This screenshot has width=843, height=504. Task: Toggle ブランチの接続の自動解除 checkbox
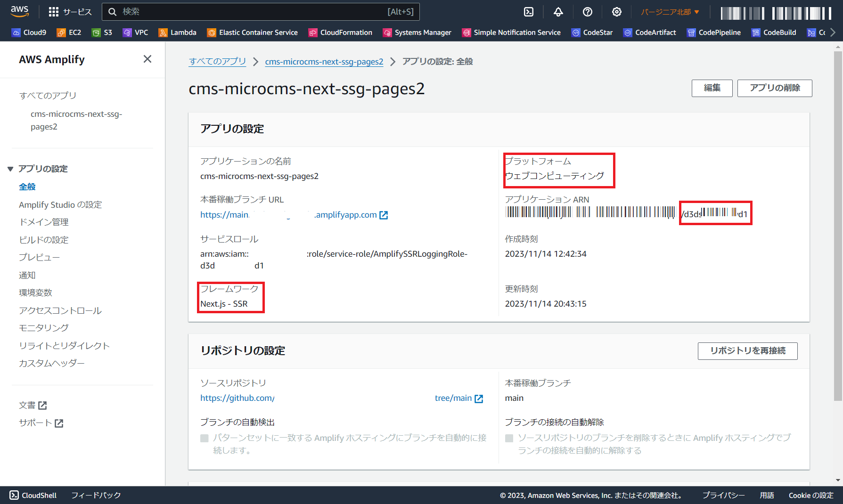point(509,438)
